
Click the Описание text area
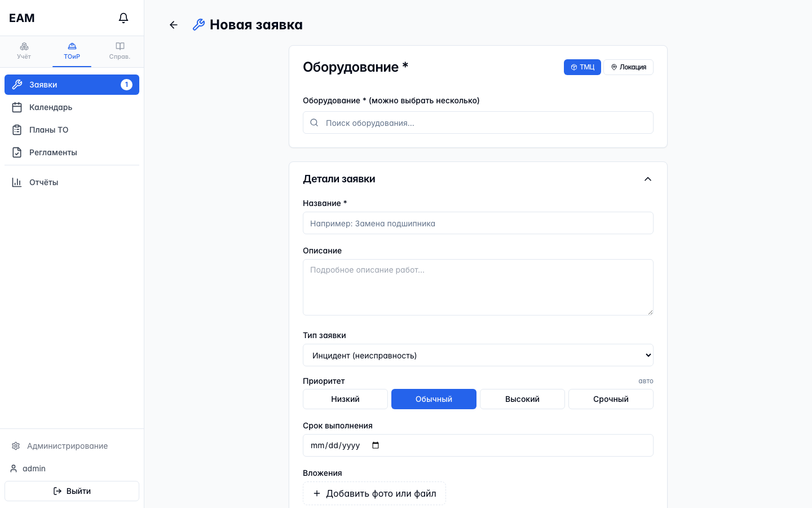pos(478,287)
